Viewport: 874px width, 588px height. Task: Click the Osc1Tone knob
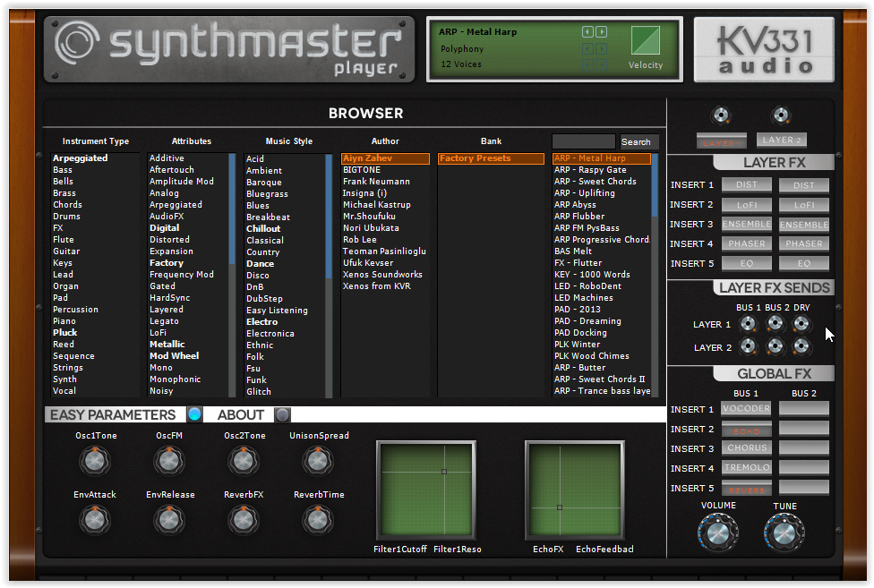coord(95,461)
